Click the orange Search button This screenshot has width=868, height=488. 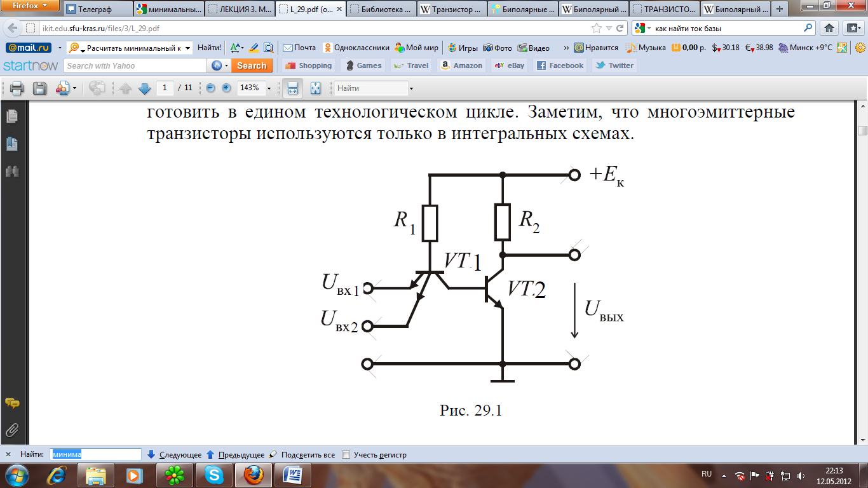tap(252, 65)
